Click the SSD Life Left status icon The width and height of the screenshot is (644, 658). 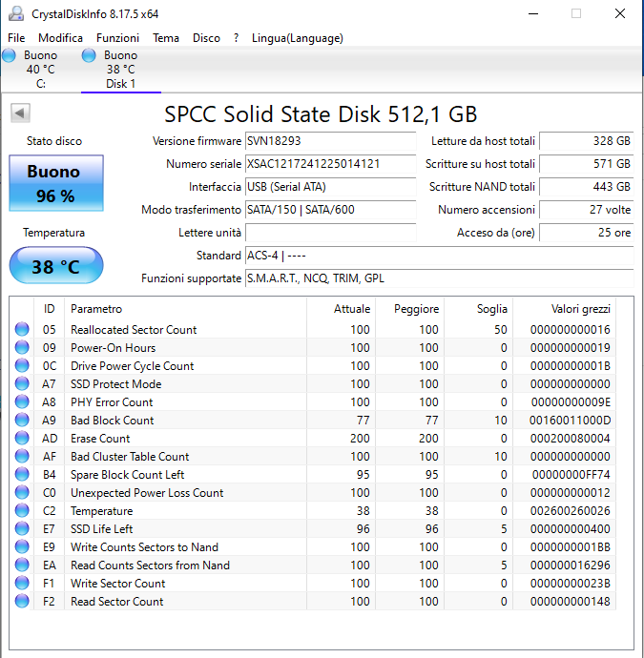22,529
